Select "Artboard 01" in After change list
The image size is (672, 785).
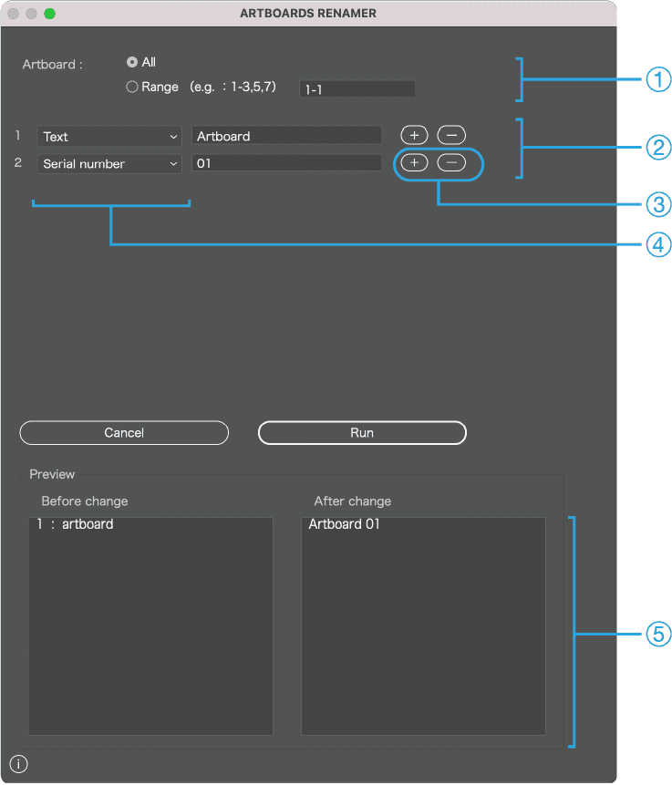[x=344, y=525]
